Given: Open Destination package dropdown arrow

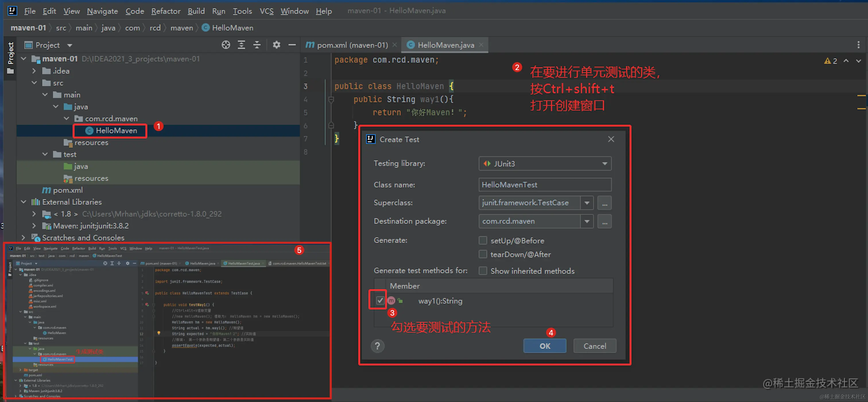Looking at the screenshot, I should point(587,222).
